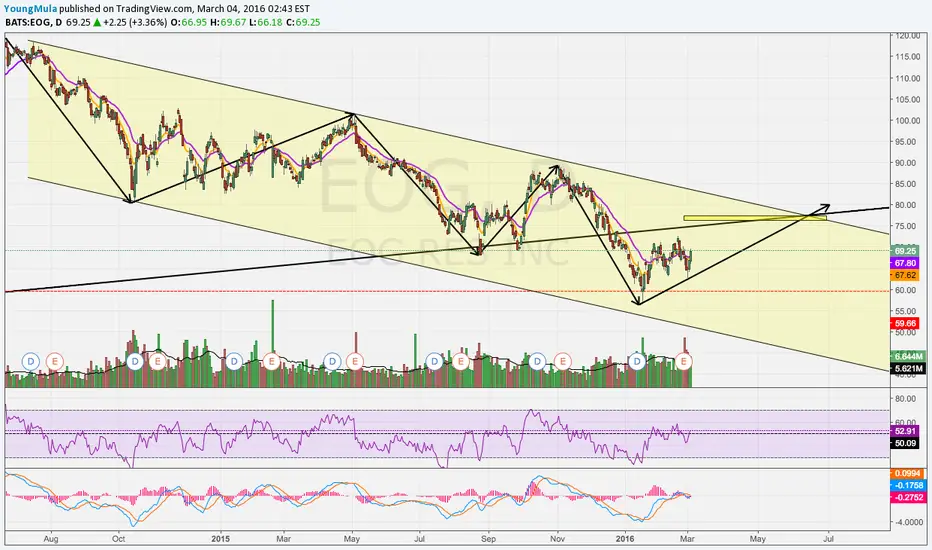
Task: Click the dividend D marker just before May 2015
Action: point(332,361)
